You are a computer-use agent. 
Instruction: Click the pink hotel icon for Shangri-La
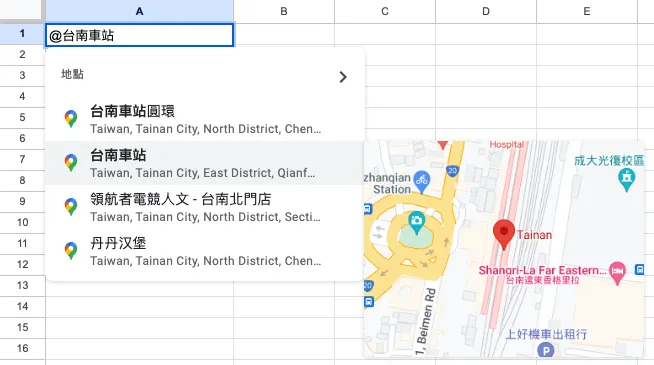coord(617,272)
